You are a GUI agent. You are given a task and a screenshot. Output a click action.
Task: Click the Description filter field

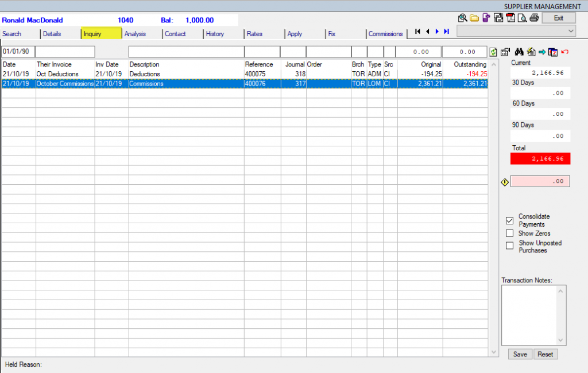click(187, 52)
